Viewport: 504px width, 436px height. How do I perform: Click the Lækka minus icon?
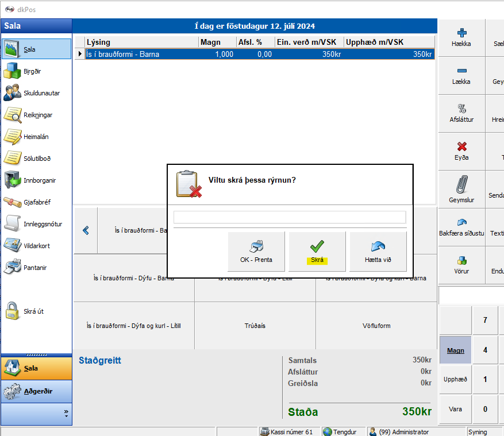(461, 71)
